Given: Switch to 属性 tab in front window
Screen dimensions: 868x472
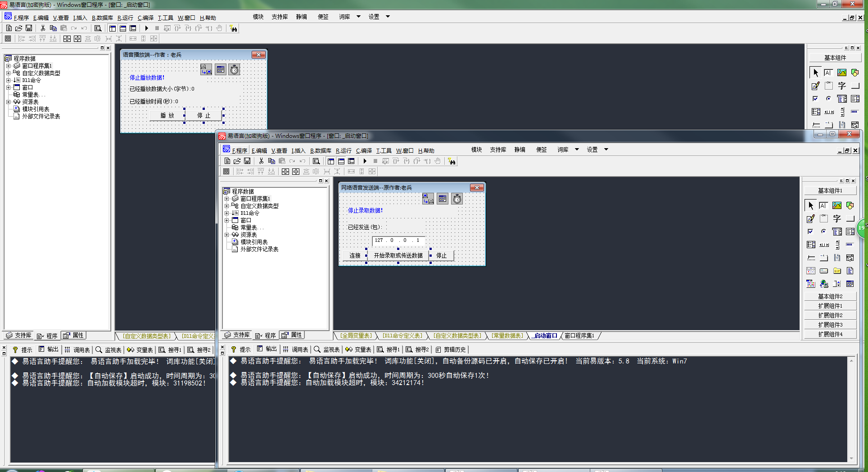Looking at the screenshot, I should click(x=293, y=335).
